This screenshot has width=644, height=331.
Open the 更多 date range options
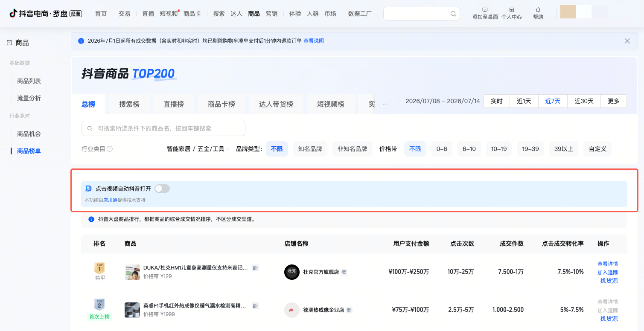point(614,101)
